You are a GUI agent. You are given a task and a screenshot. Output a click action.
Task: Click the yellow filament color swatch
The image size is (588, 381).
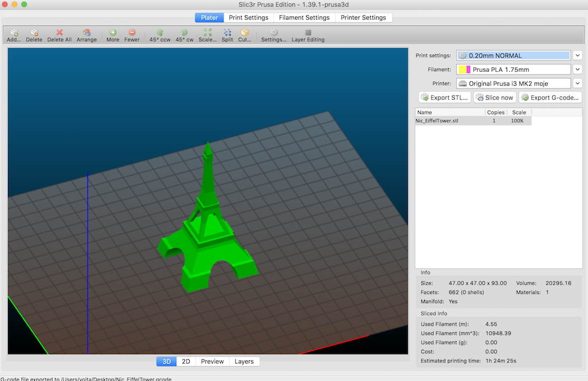pyautogui.click(x=462, y=69)
